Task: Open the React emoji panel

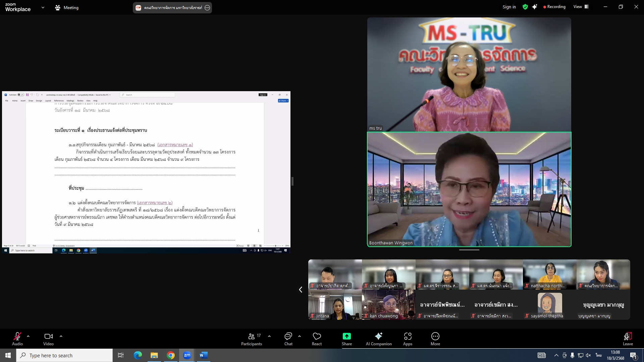Action: tap(317, 339)
